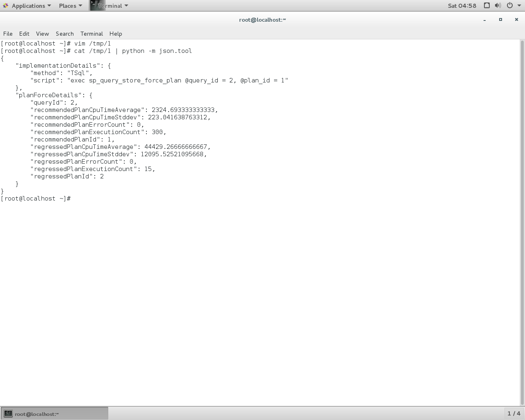
Task: Click the terminal icon in bottom taskbar
Action: (x=8, y=413)
